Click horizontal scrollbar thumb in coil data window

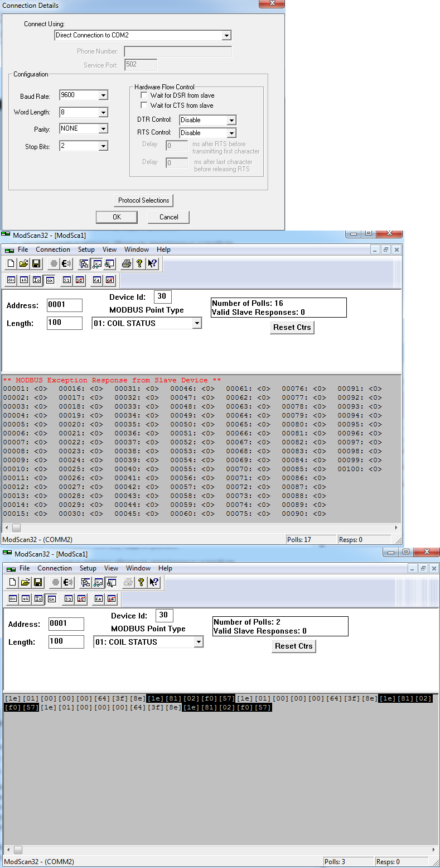click(x=16, y=527)
